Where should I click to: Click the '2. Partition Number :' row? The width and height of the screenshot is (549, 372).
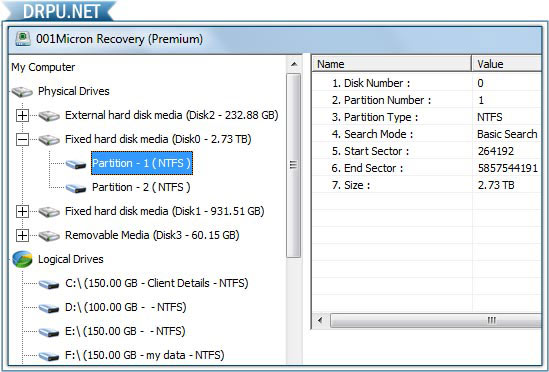coord(427,100)
